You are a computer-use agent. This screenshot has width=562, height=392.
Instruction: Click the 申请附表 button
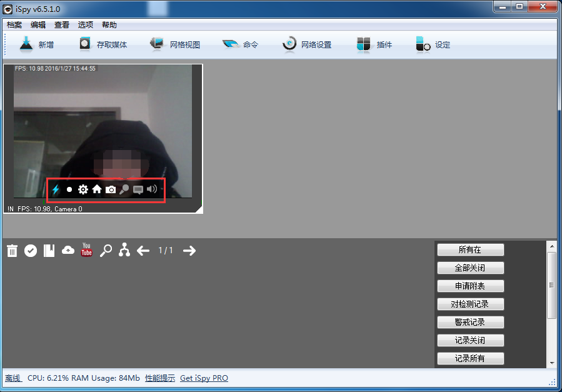[x=470, y=286]
